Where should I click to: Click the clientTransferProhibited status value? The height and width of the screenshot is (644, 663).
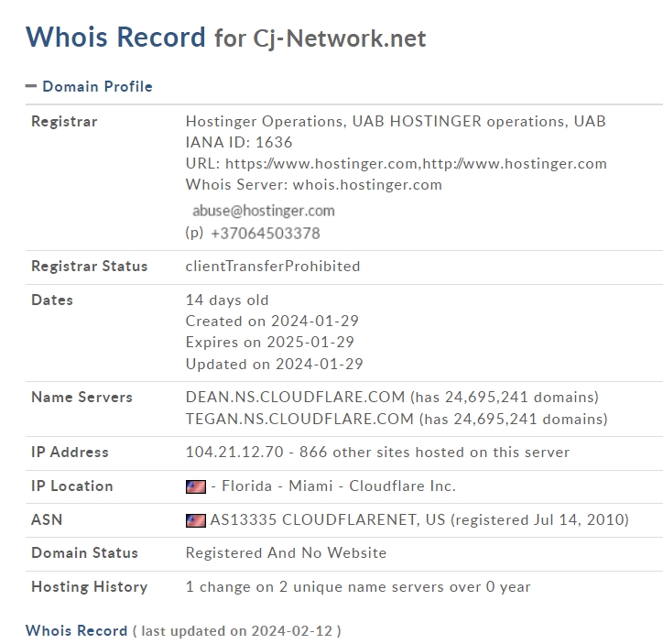point(273,266)
